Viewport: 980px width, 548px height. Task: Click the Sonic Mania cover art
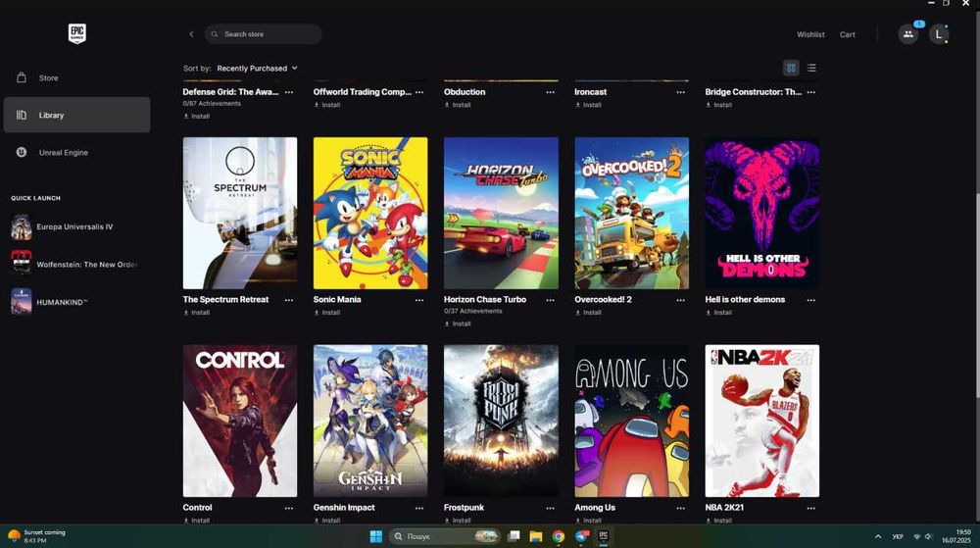[370, 213]
